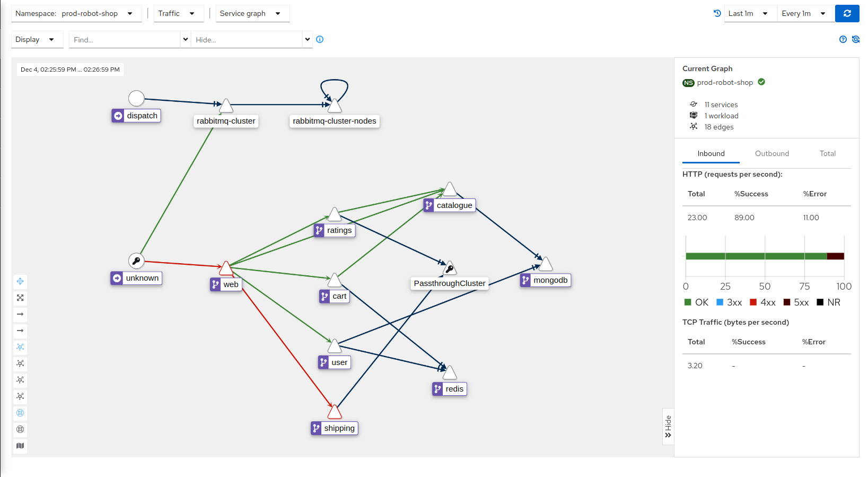Click the green OK segment of HTTP bar
The height and width of the screenshot is (477, 868).
point(756,256)
